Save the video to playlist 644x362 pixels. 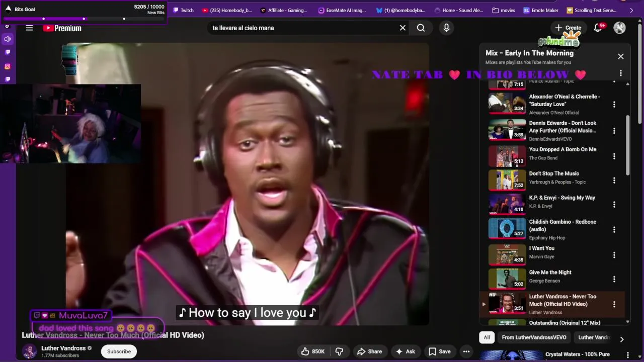pyautogui.click(x=439, y=351)
